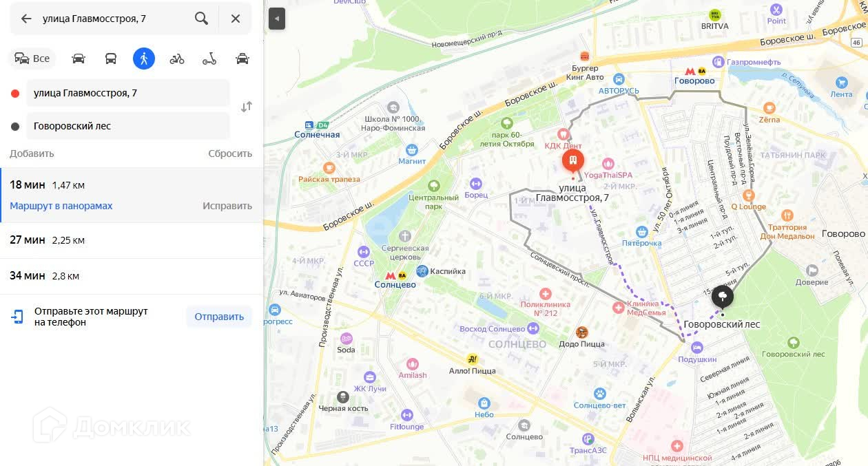This screenshot has width=868, height=466.
Task: Open the Поликлиника № 212 marker
Action: pyautogui.click(x=546, y=294)
